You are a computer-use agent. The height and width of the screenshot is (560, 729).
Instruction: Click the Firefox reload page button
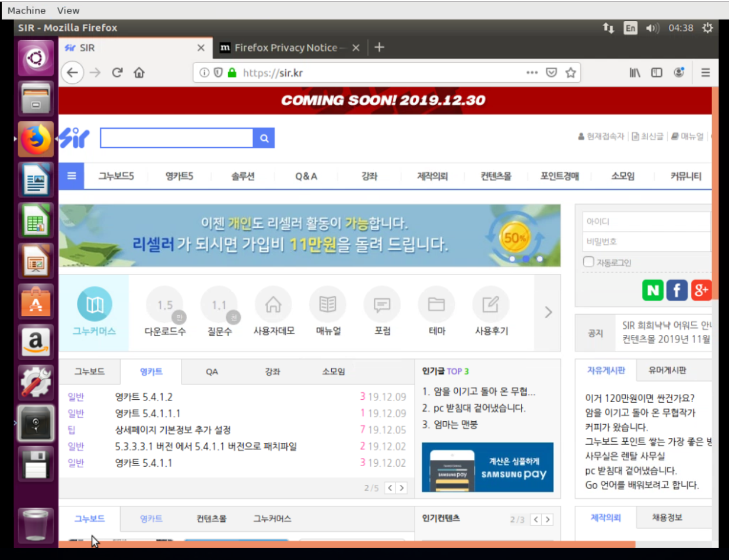point(117,72)
